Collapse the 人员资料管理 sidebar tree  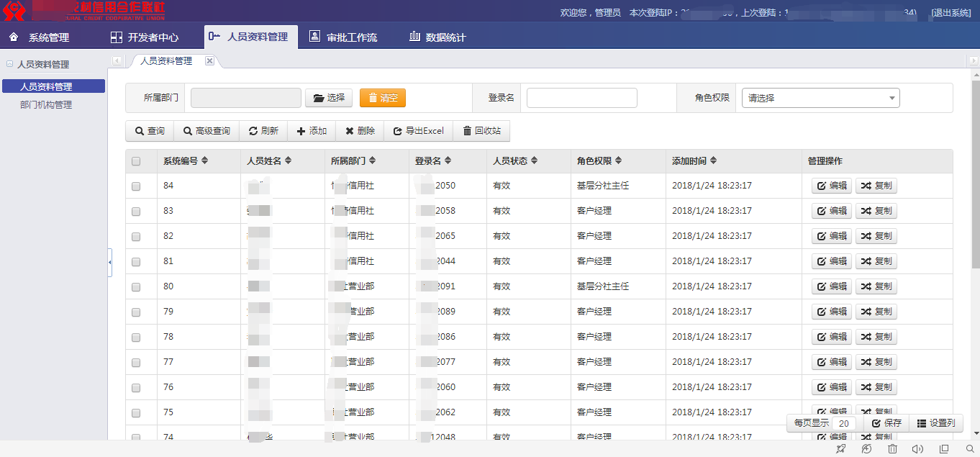[9, 64]
